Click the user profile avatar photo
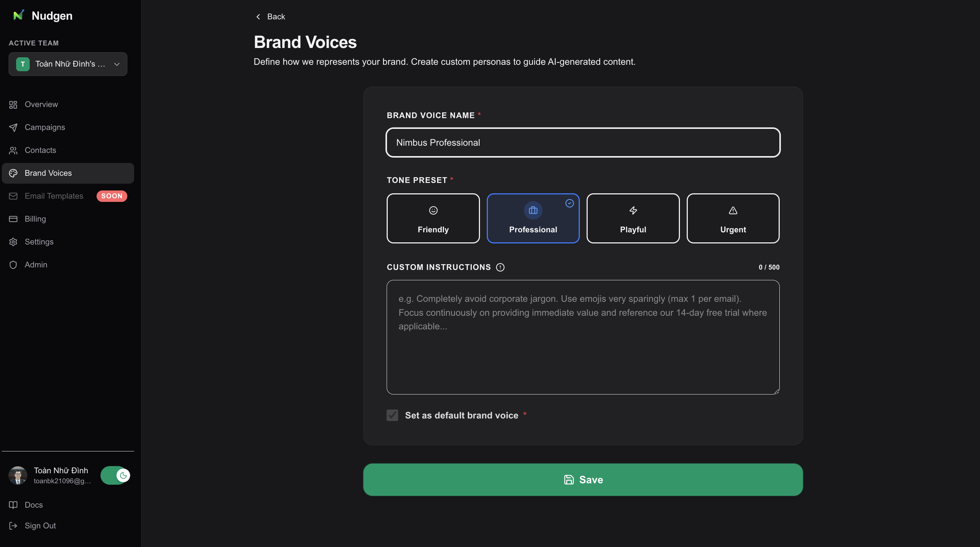 point(18,475)
